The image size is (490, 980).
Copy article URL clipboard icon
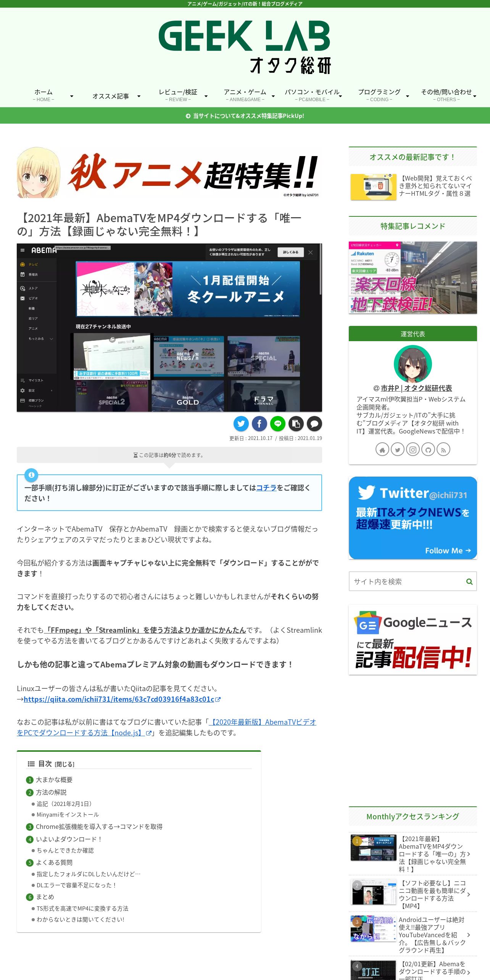(x=296, y=423)
